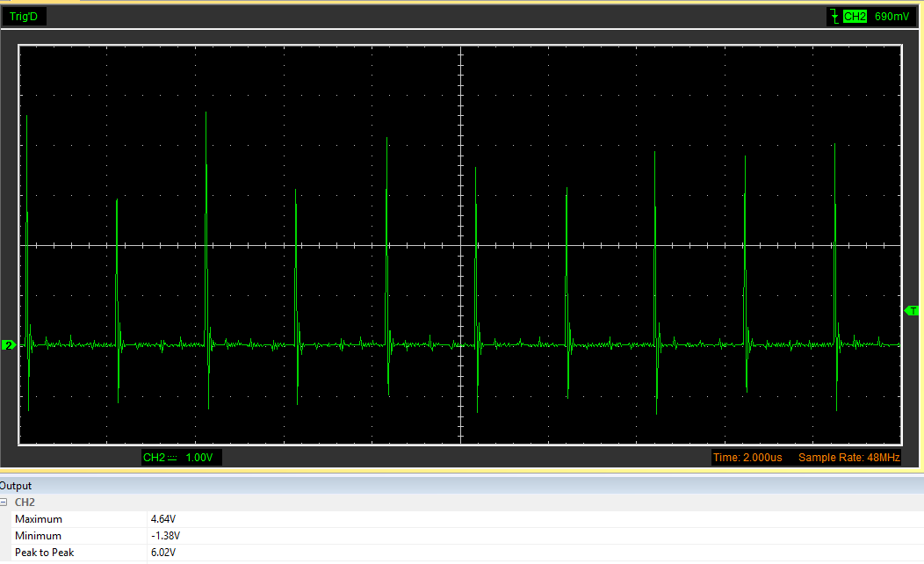
Task: Click the center crosshair of waveform grid
Action: click(461, 245)
